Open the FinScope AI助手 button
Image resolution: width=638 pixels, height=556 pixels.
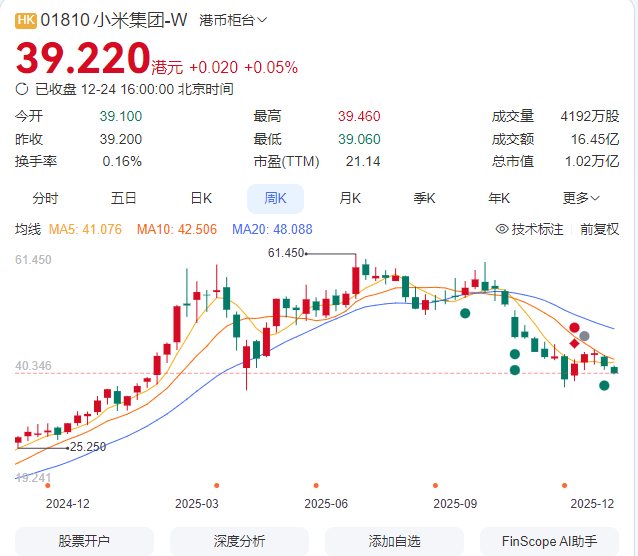549,541
